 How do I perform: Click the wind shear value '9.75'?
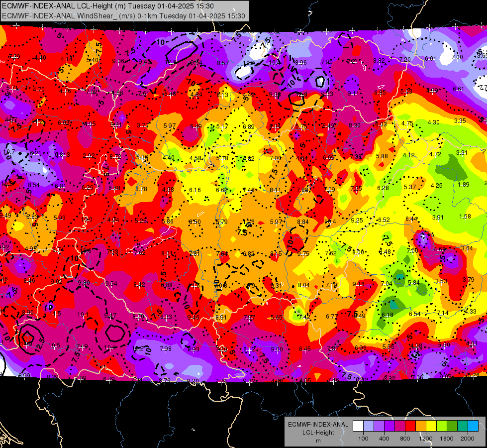coord(303,254)
